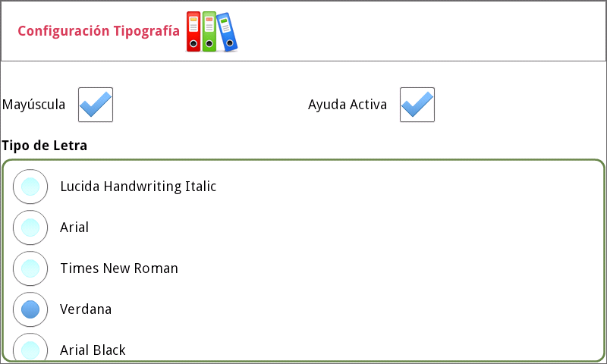
Task: Click the Times New Roman font label
Action: pos(119,268)
